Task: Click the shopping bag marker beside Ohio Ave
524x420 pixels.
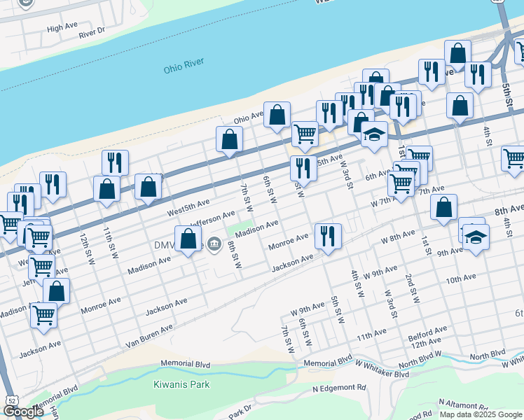Action: point(277,114)
